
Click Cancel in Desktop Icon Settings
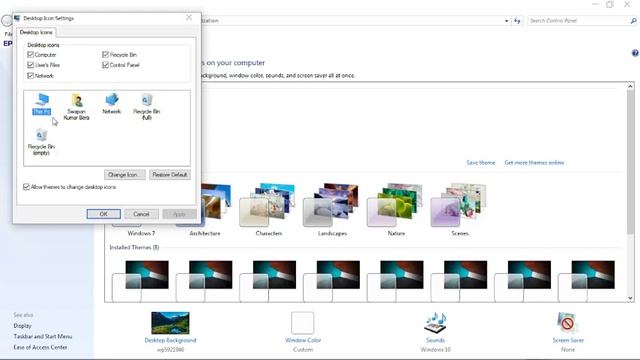[x=141, y=214]
